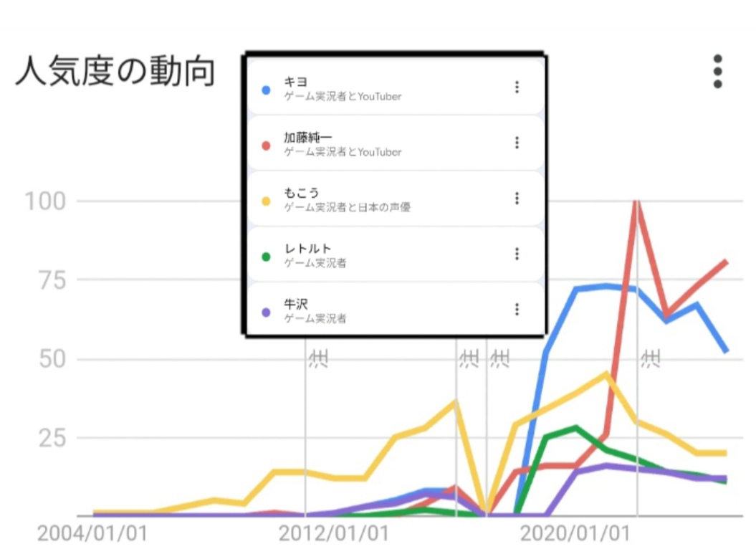756x549 pixels.
Task: Click the note marker near 2012 gridline
Action: pos(318,359)
